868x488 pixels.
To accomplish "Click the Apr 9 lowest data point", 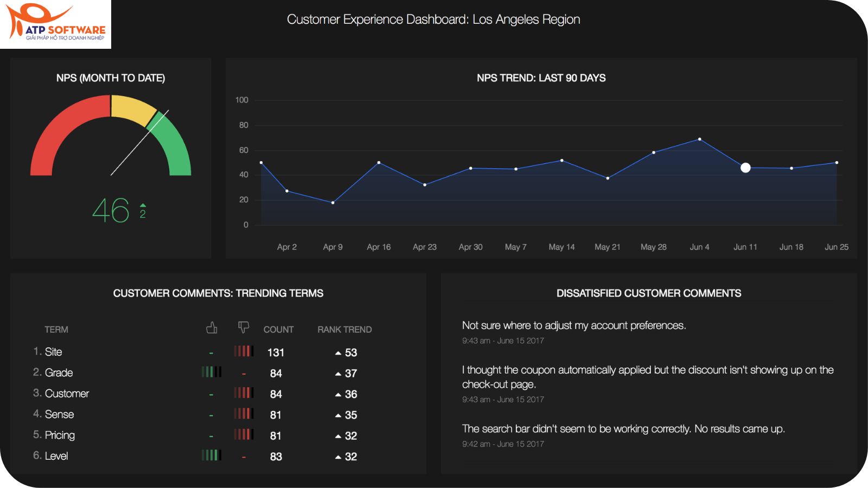I will point(333,203).
